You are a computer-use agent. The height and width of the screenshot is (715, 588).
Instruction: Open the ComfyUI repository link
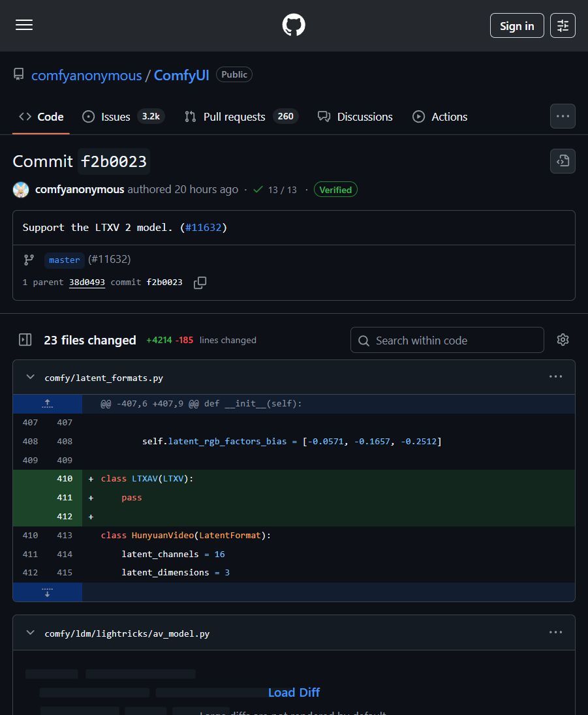[181, 75]
